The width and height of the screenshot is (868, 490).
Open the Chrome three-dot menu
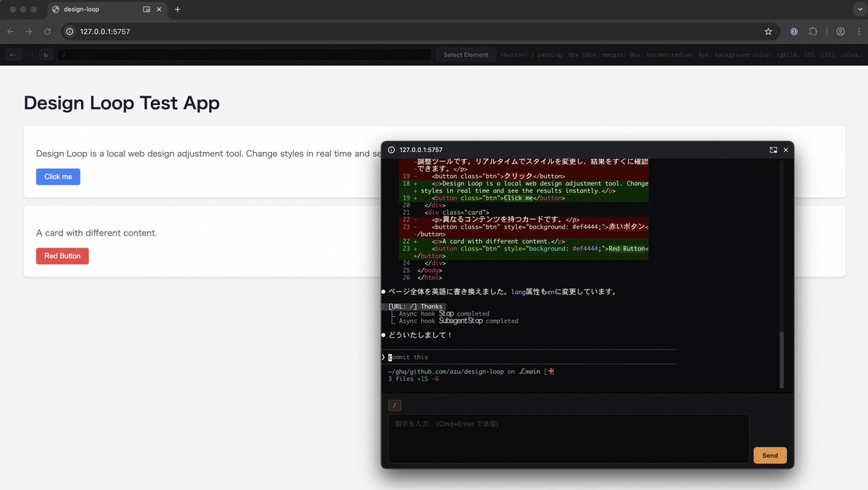pos(858,32)
